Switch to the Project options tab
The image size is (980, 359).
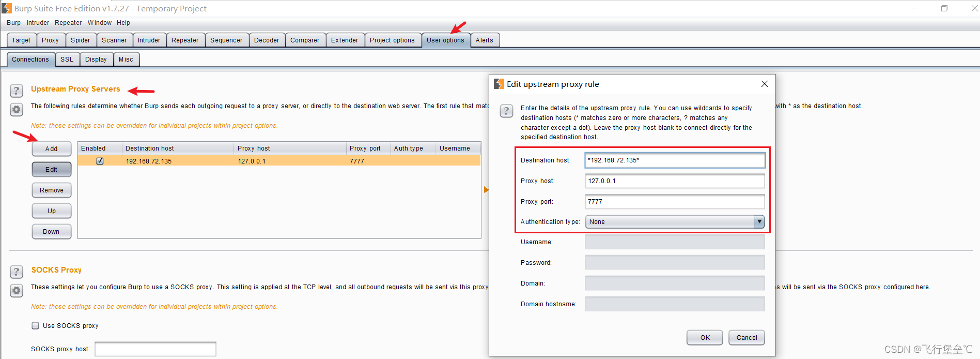pyautogui.click(x=392, y=40)
